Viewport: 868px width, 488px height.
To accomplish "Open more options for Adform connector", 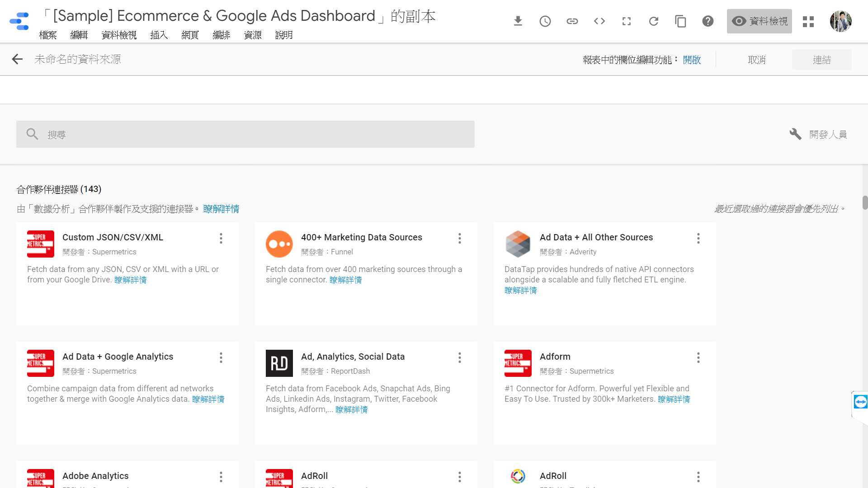I will 698,358.
